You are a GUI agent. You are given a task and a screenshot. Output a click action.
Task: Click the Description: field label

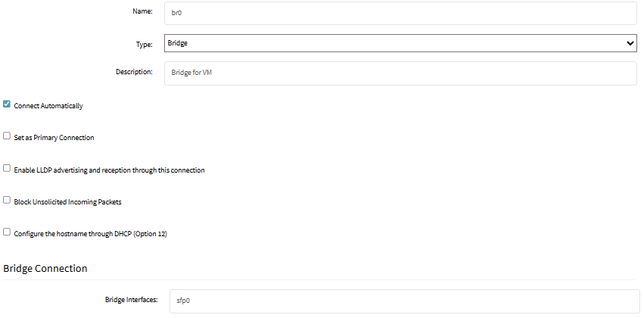(x=134, y=72)
